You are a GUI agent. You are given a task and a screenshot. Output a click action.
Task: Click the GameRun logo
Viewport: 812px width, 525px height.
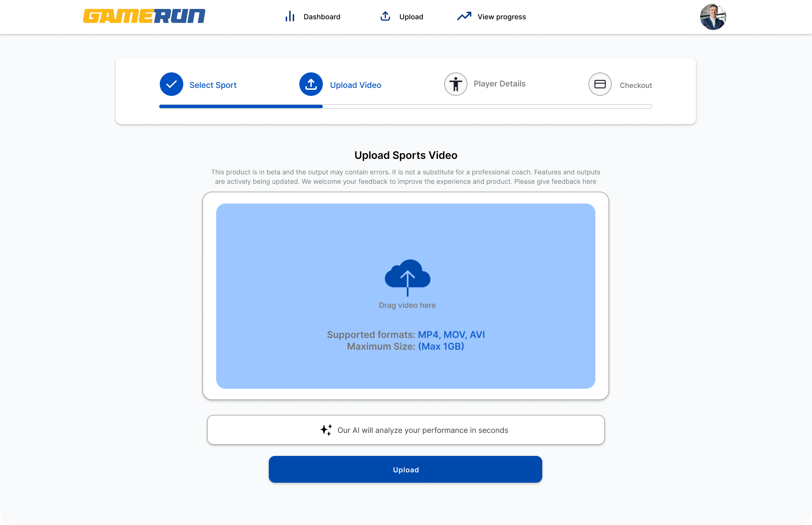[x=144, y=16]
